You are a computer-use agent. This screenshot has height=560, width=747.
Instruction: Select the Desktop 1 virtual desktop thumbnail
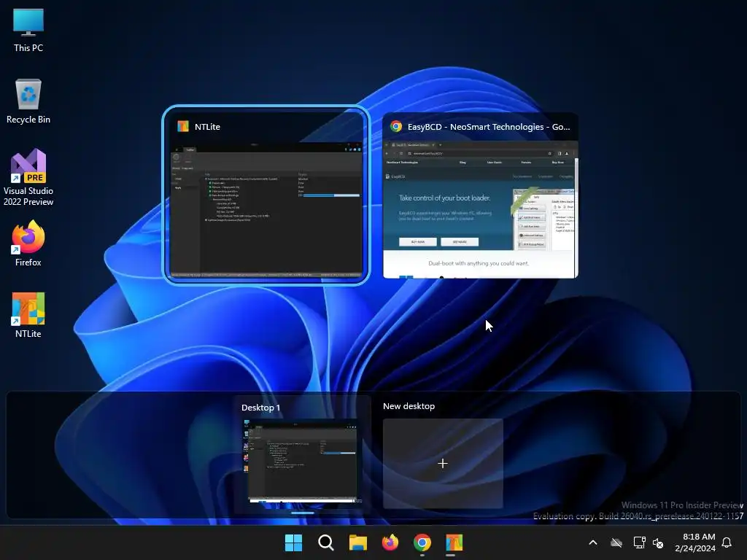pos(302,461)
